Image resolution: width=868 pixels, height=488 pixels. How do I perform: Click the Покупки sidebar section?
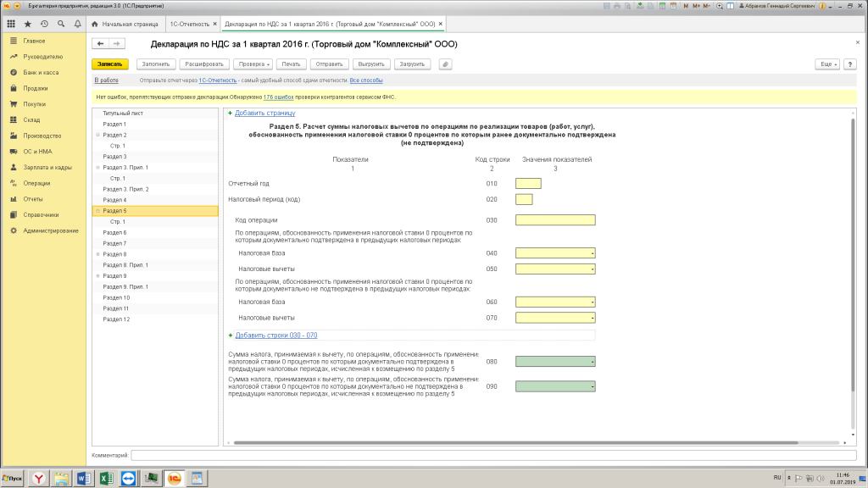(x=34, y=104)
